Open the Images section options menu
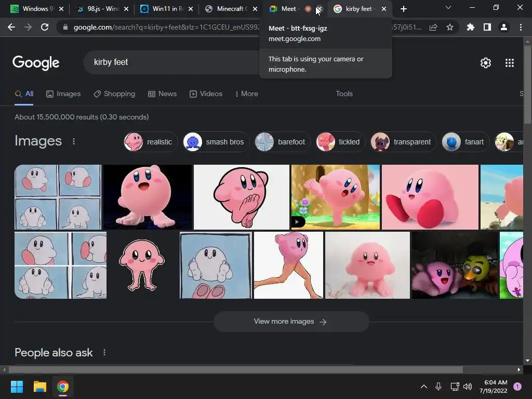This screenshot has height=399, width=532. 74,141
